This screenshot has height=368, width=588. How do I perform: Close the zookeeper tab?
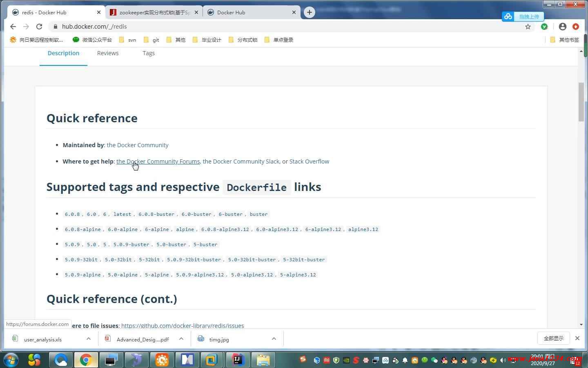196,12
